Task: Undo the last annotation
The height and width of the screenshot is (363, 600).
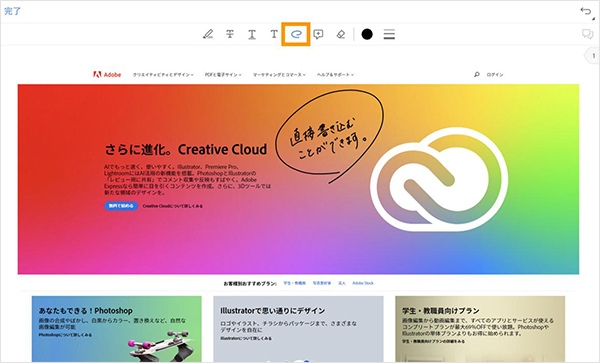Action: [586, 11]
